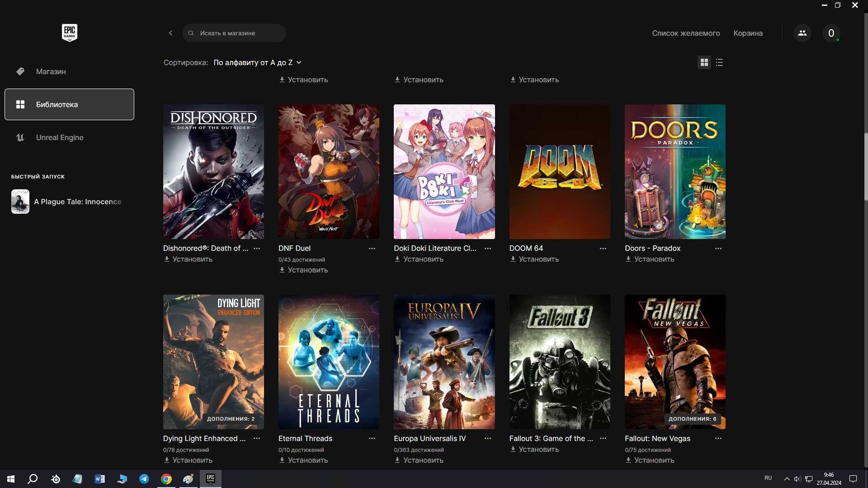The image size is (868, 488).
Task: Open options menu for Dishonored: Death of the Outsider
Action: point(257,249)
